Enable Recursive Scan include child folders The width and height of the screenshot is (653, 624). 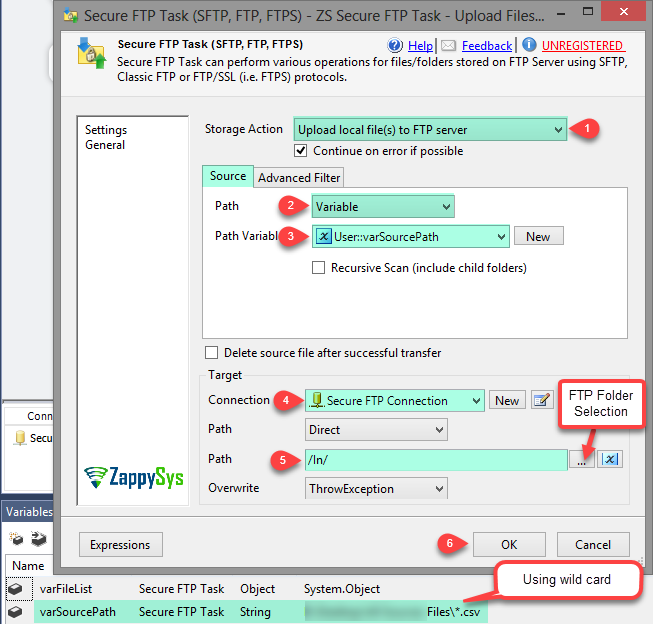(x=319, y=267)
